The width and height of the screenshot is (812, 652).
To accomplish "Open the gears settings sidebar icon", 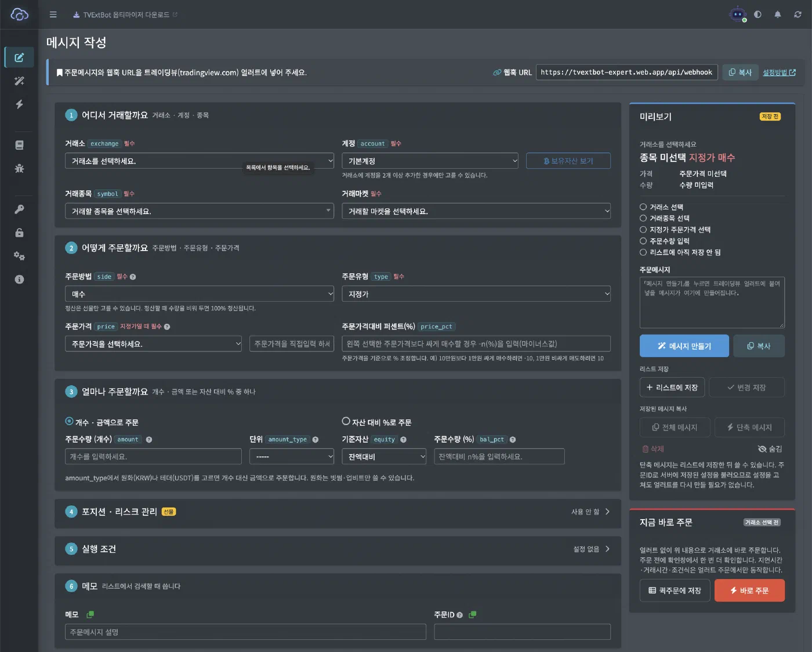I will click(x=19, y=256).
